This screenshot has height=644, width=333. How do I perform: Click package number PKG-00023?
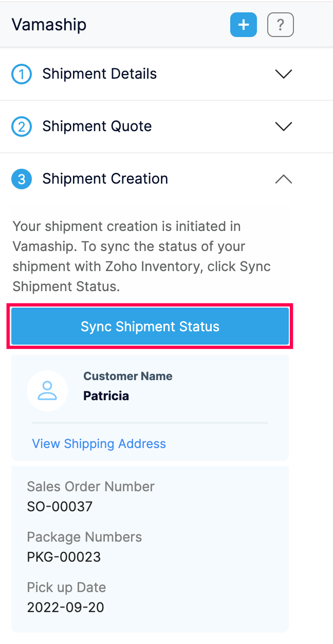click(x=64, y=557)
